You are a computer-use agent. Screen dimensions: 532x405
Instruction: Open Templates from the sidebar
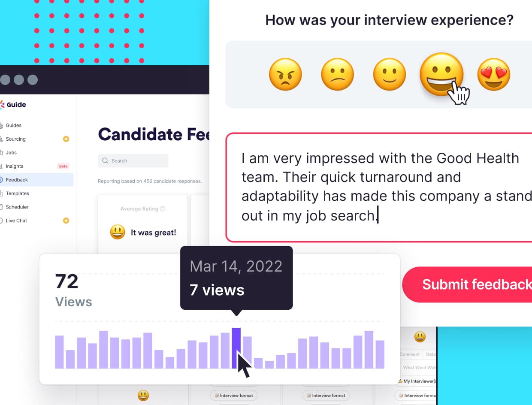coord(18,193)
